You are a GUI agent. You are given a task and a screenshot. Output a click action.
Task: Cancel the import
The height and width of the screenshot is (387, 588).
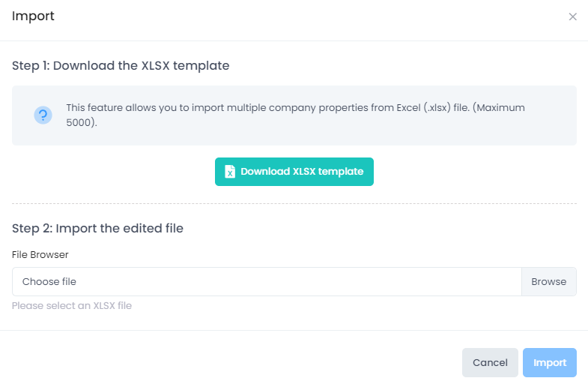[x=490, y=362]
